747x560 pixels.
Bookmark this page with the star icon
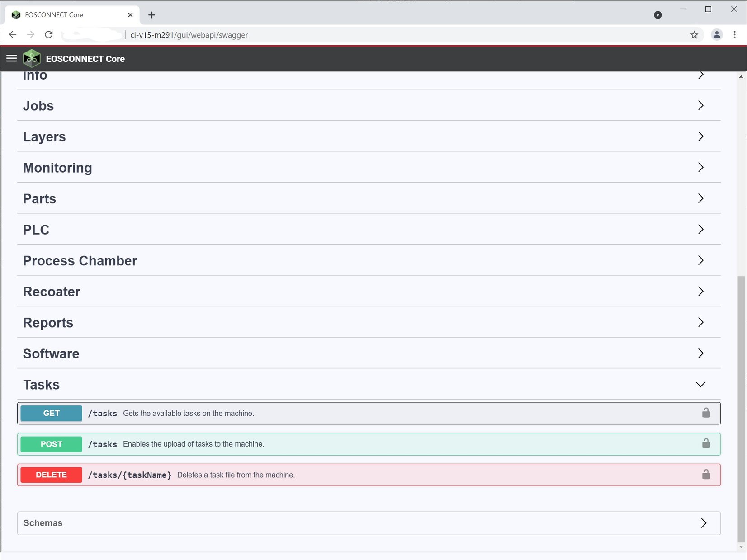coord(694,35)
